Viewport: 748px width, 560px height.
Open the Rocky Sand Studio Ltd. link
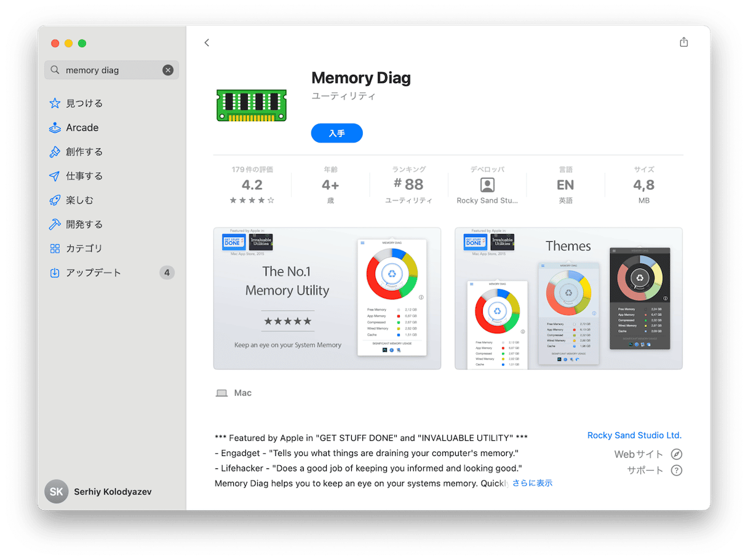point(634,435)
